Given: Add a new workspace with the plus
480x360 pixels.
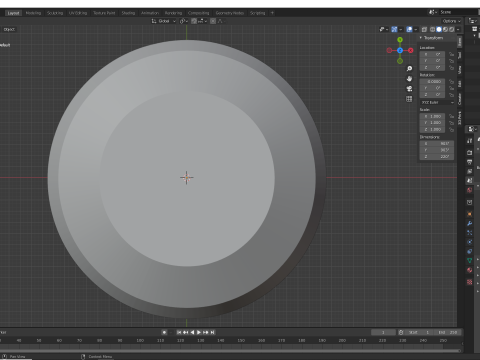Looking at the screenshot, I should (272, 13).
